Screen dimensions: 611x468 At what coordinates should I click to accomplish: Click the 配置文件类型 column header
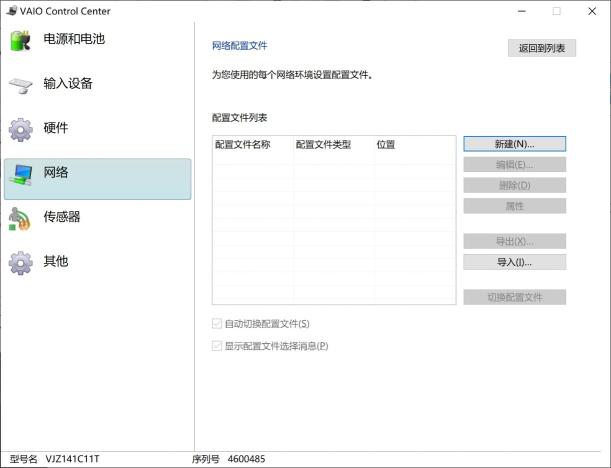pyautogui.click(x=334, y=145)
